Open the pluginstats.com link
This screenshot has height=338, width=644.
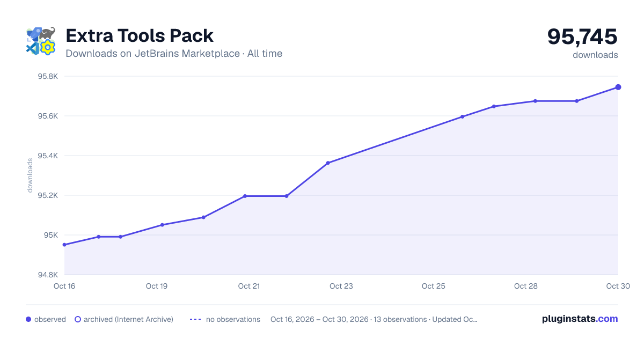click(580, 319)
